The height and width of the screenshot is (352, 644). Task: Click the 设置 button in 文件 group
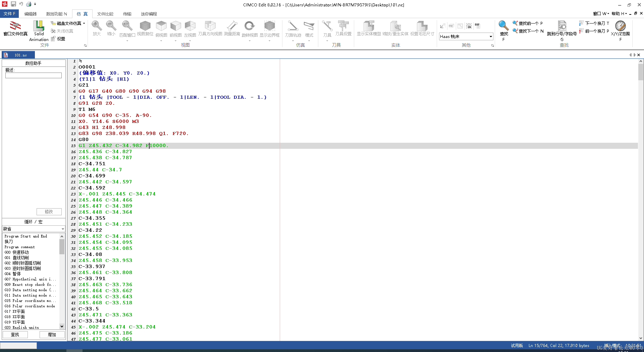pos(58,39)
